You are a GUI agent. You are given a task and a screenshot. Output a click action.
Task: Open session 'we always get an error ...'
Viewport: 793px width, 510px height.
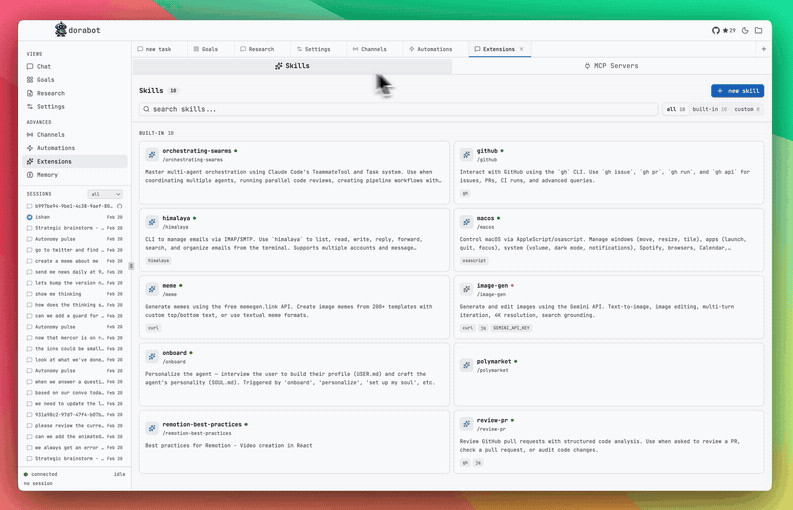point(75,447)
